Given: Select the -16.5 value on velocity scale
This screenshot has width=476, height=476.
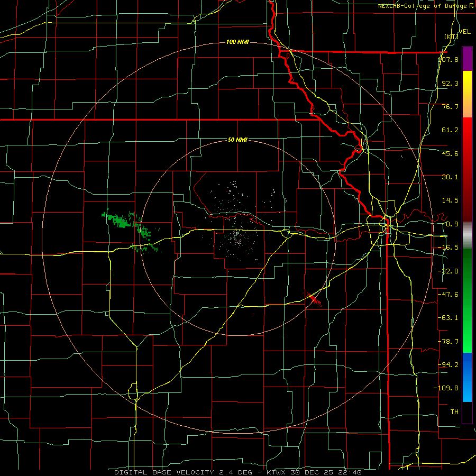Looking at the screenshot, I should click(x=448, y=248).
